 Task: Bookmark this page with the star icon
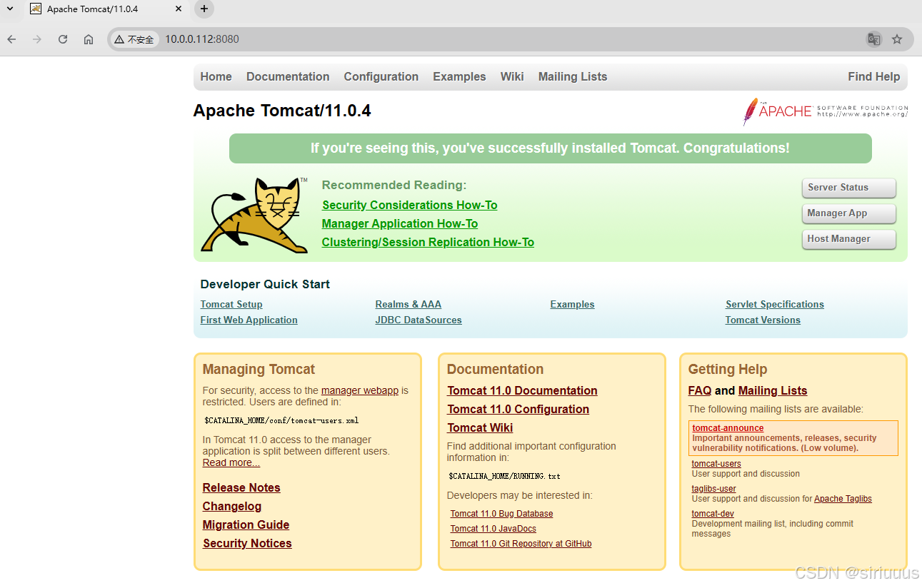pos(897,39)
